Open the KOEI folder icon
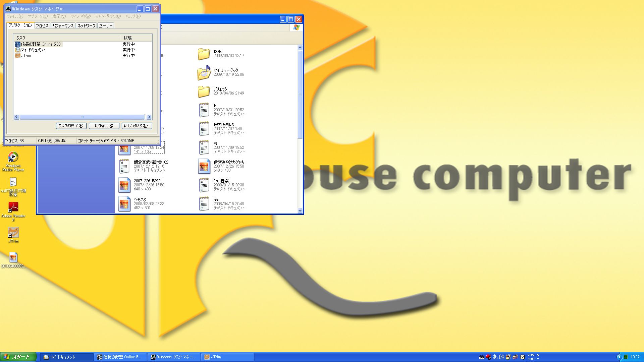The height and width of the screenshot is (362, 644). tap(204, 54)
